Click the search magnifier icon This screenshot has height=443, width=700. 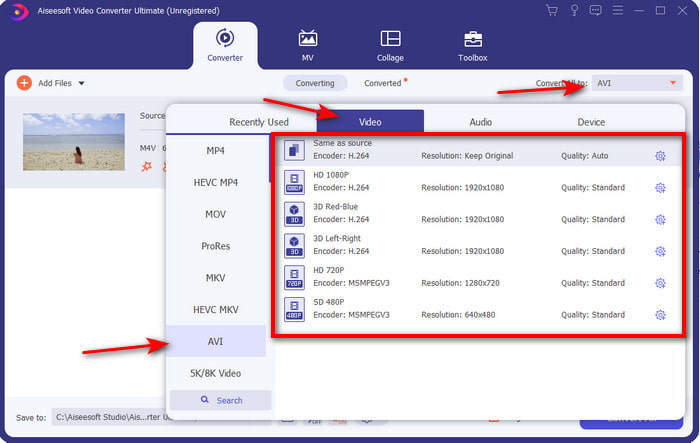click(204, 400)
